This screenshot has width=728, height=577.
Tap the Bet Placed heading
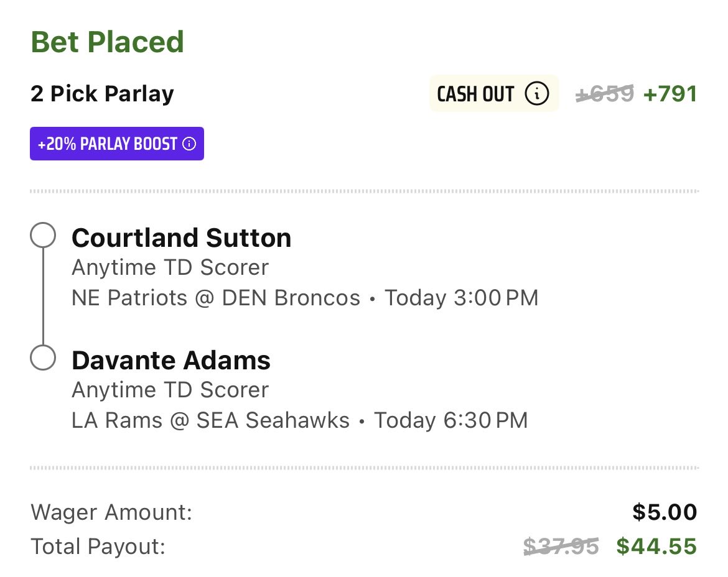point(107,42)
